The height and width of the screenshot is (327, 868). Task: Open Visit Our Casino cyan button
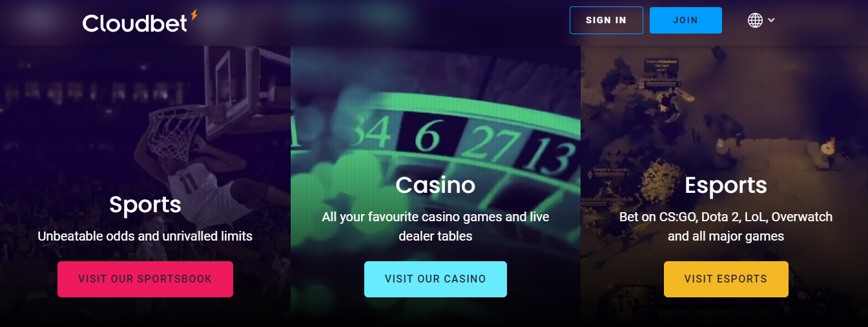click(x=435, y=279)
